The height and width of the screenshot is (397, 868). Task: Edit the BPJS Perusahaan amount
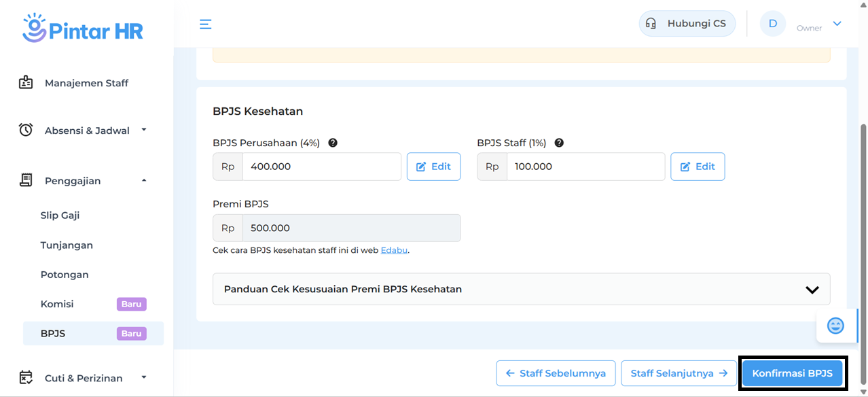[433, 167]
